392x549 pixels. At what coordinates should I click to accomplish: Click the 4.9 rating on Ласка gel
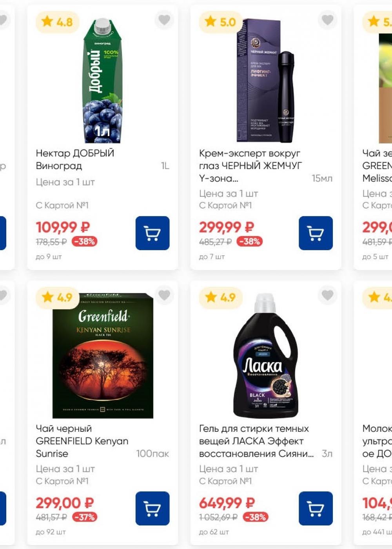pos(220,297)
